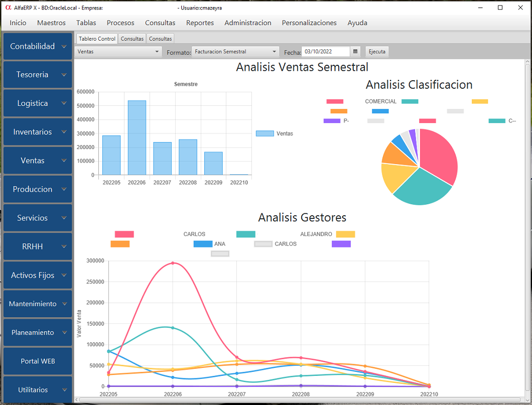
Task: Click the AlfaERP alpha logo in title bar
Action: (x=8, y=8)
